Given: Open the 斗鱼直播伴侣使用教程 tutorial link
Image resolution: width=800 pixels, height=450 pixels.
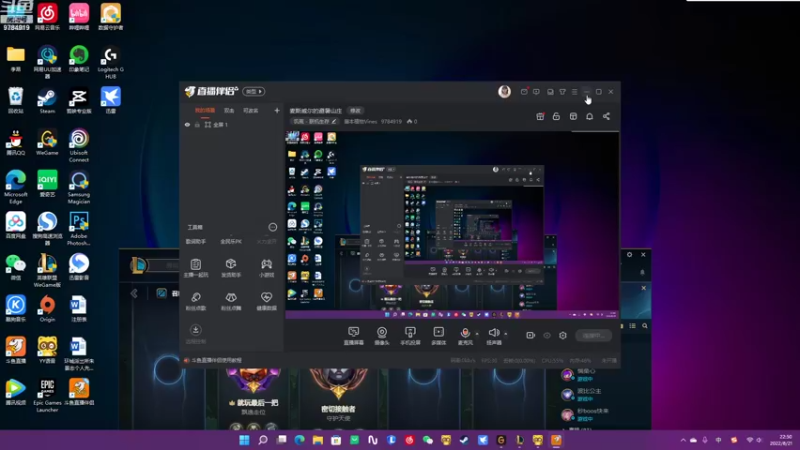Looking at the screenshot, I should point(216,360).
